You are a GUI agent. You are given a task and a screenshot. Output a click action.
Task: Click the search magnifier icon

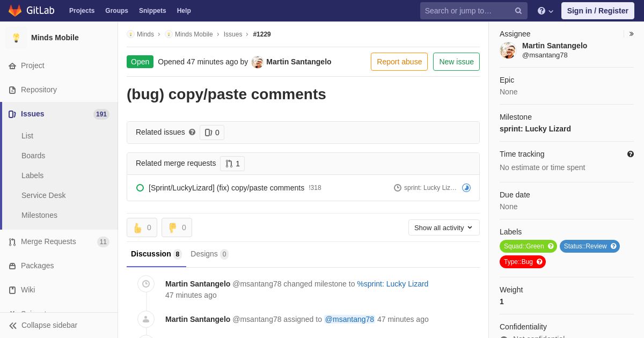[518, 11]
